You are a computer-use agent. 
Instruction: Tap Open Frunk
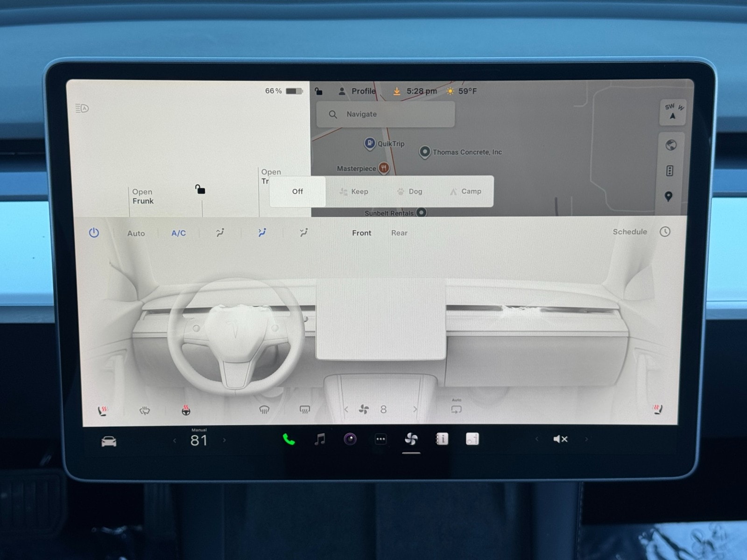pos(142,196)
